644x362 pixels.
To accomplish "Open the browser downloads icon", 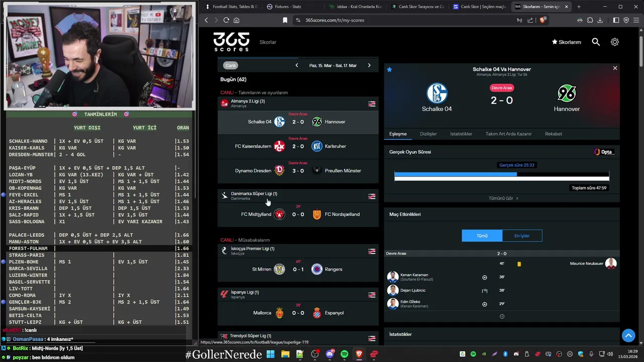I will (x=600, y=20).
